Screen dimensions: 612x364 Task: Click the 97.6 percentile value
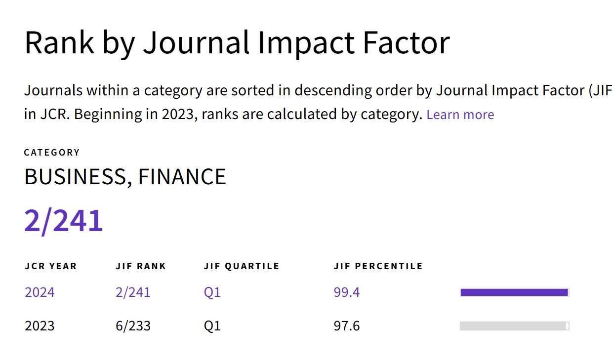point(346,326)
